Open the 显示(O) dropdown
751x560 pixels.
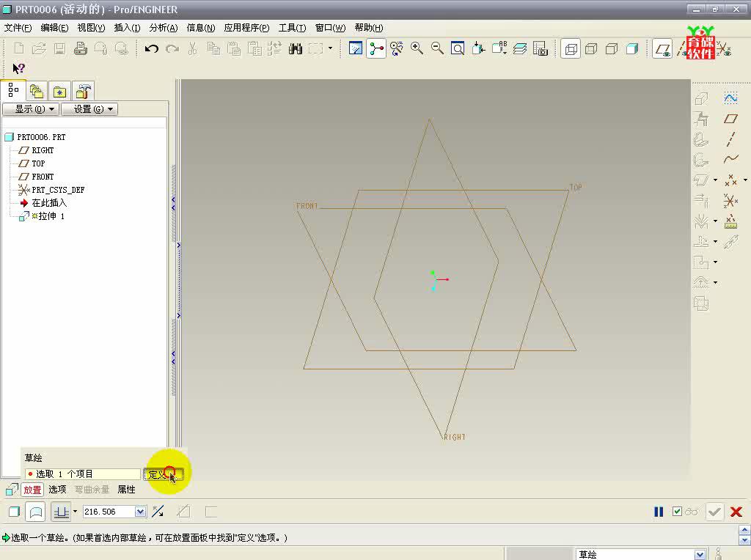tap(31, 109)
